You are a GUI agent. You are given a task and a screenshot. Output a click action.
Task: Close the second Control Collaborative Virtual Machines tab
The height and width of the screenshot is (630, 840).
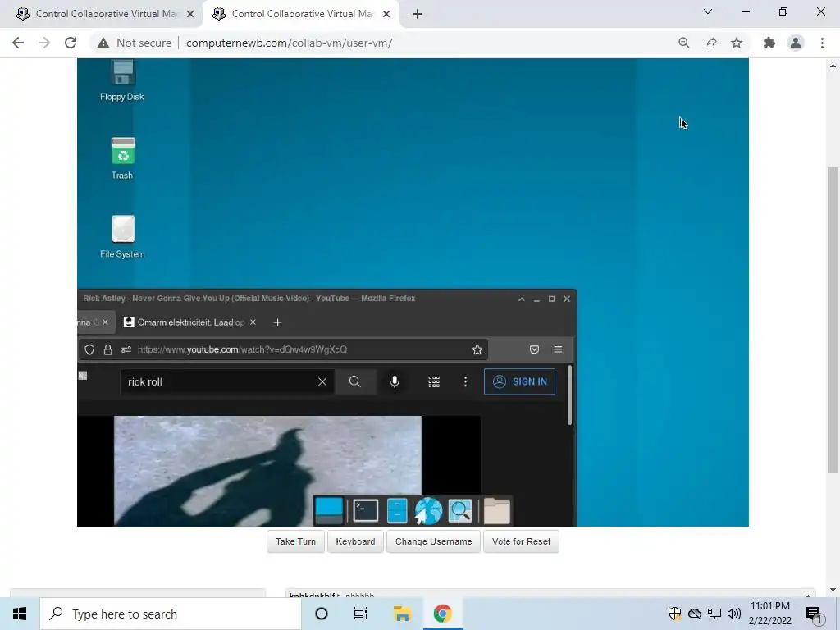pos(386,14)
